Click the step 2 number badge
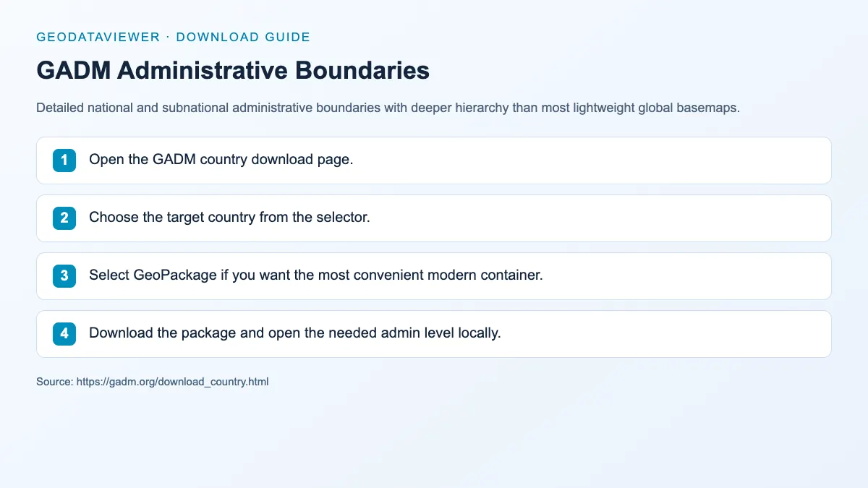The image size is (868, 488). (x=64, y=218)
